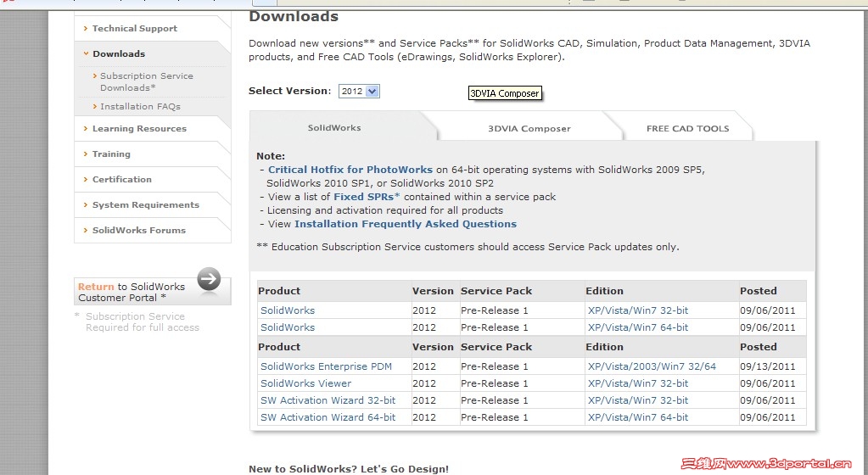
Task: Click the edition link for SW Activation Wizard 64-bit
Action: pos(638,417)
